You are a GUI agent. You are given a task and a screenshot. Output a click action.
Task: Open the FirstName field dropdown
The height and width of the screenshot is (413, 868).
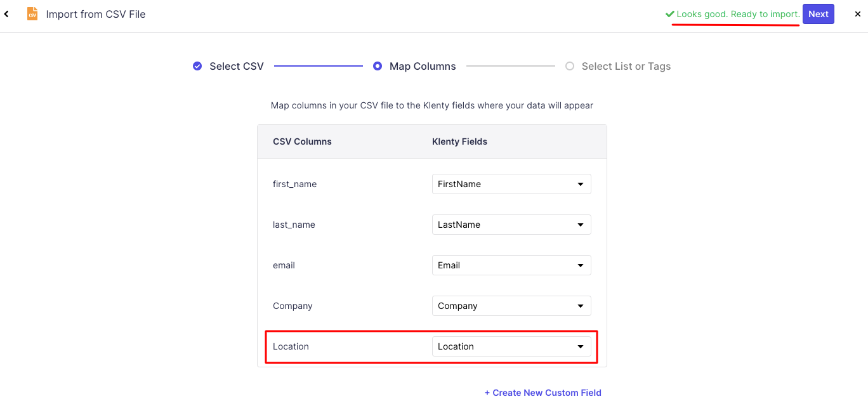pos(511,184)
